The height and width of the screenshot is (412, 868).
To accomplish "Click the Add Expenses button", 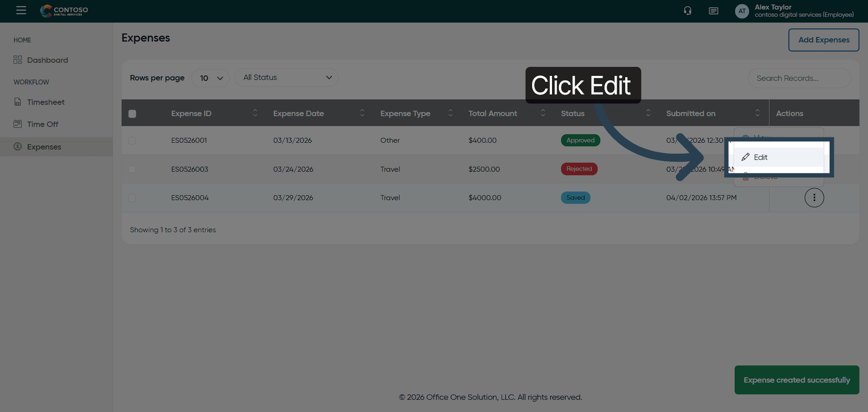I will click(x=823, y=40).
